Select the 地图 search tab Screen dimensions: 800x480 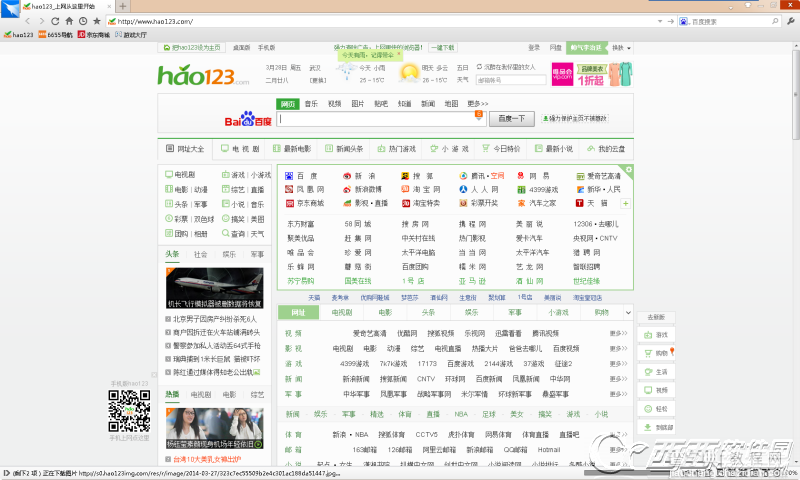[x=451, y=104]
